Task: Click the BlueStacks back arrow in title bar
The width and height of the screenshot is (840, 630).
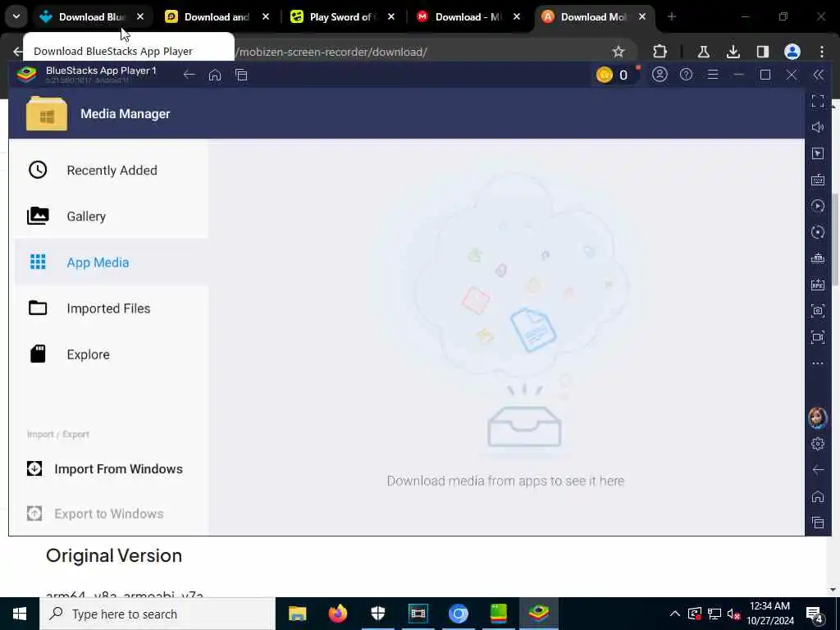Action: (189, 75)
